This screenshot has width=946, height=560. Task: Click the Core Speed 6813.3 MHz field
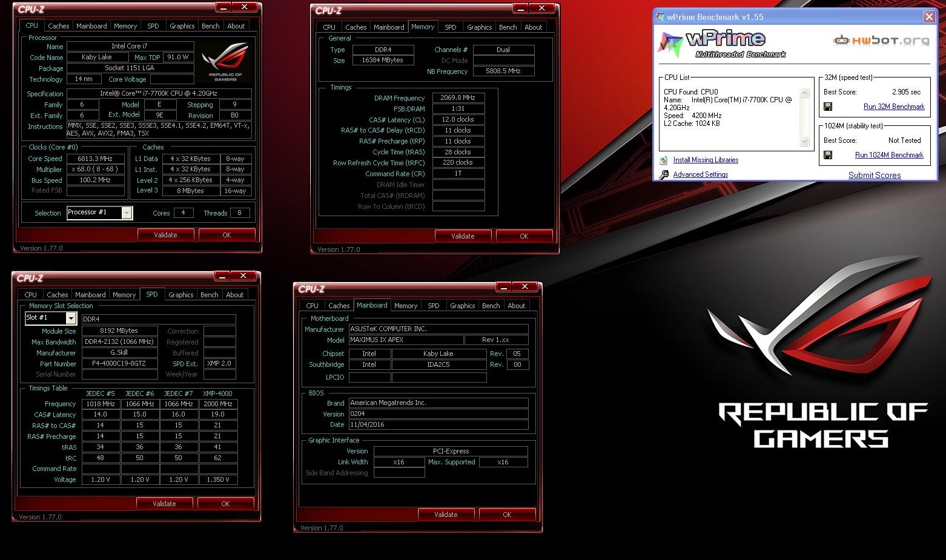(96, 159)
